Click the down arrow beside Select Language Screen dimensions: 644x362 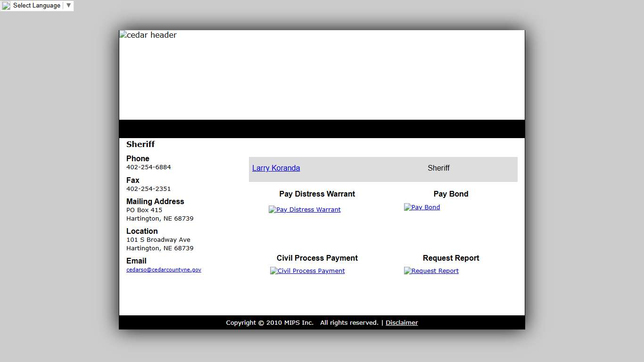pyautogui.click(x=68, y=6)
